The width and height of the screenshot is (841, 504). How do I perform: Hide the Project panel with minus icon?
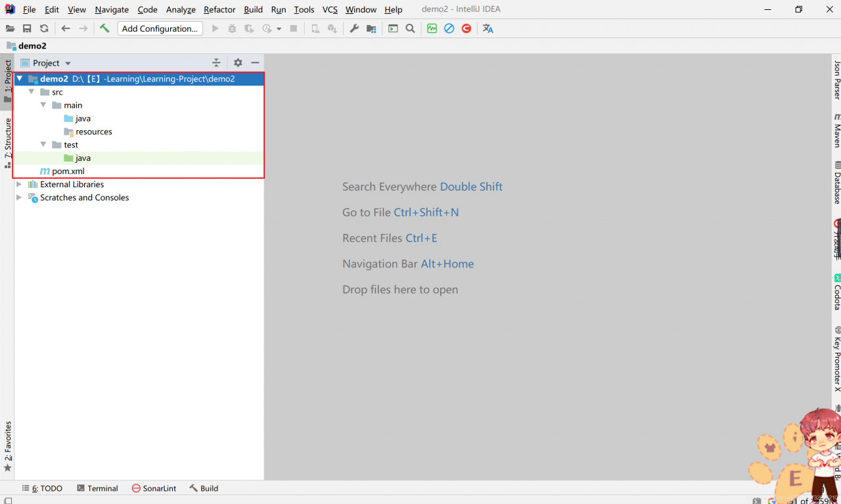tap(255, 62)
